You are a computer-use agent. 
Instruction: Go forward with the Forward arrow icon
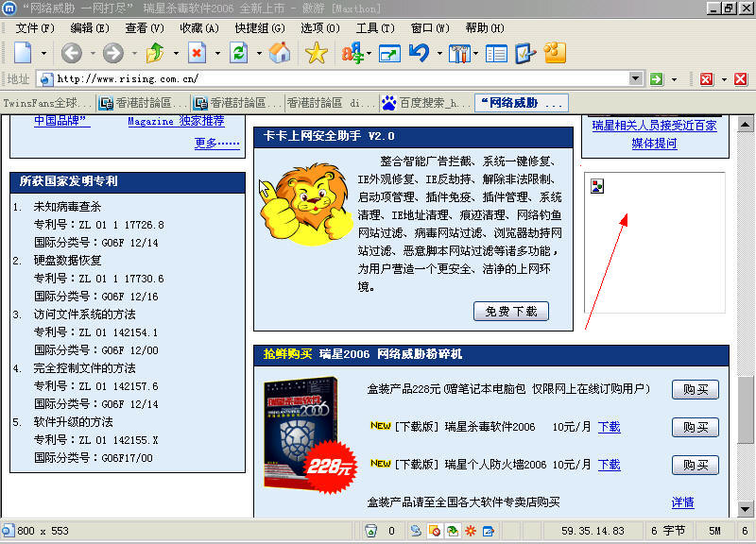click(x=113, y=53)
